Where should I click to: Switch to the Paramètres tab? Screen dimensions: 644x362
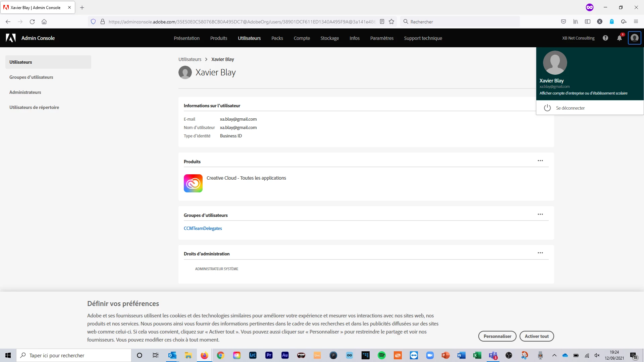[382, 38]
